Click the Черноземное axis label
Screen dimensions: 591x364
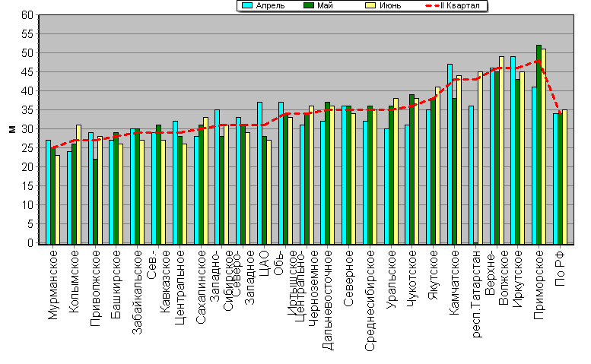click(313, 288)
